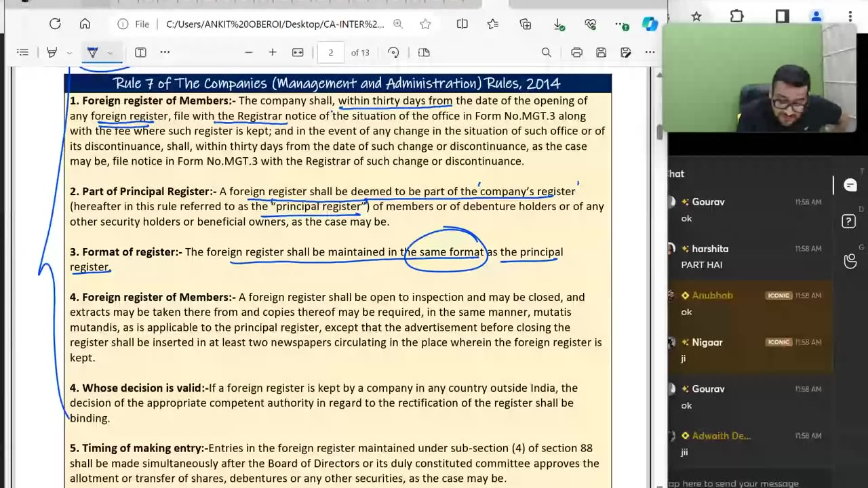Save the PDF file
The width and height of the screenshot is (868, 488).
click(x=601, y=52)
